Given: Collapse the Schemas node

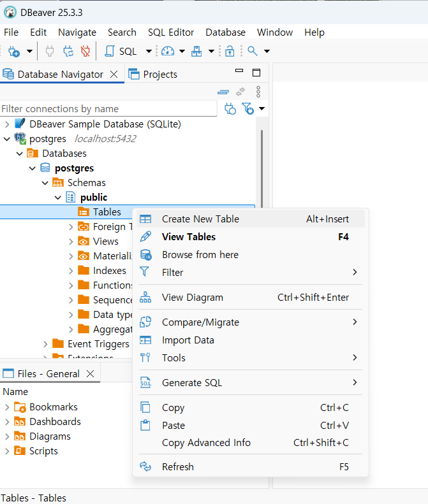Looking at the screenshot, I should tap(45, 183).
